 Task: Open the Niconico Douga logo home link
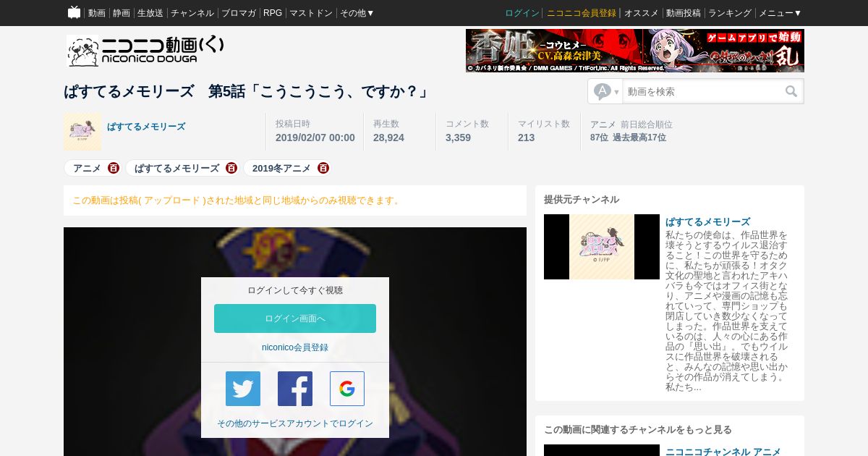pos(145,51)
